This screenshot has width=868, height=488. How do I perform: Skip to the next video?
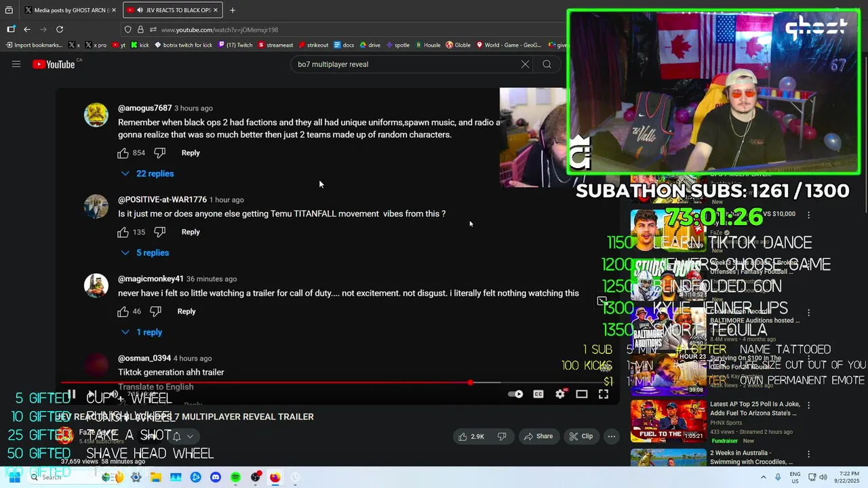tap(92, 394)
